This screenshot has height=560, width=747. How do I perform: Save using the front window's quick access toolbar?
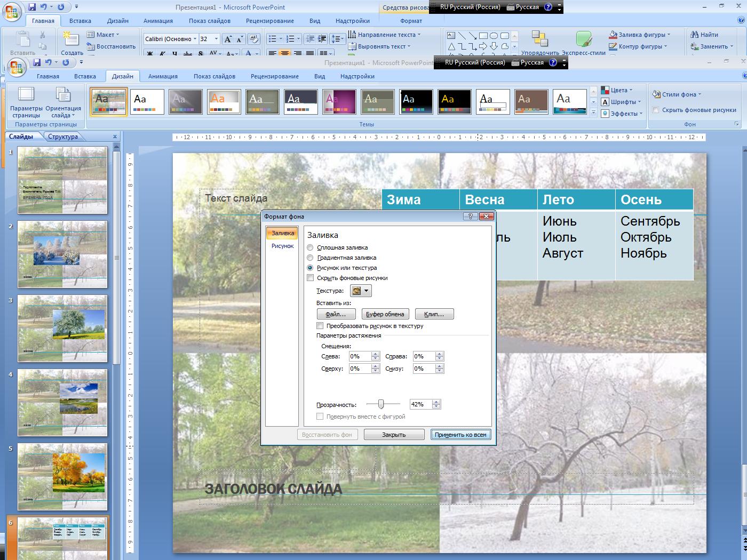[37, 62]
